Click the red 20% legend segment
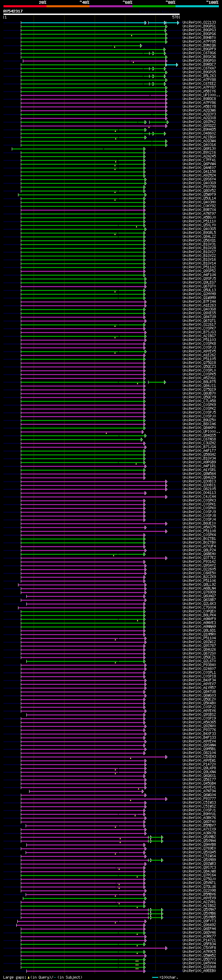Screen dimensions: 222x980 click(x=25, y=6)
